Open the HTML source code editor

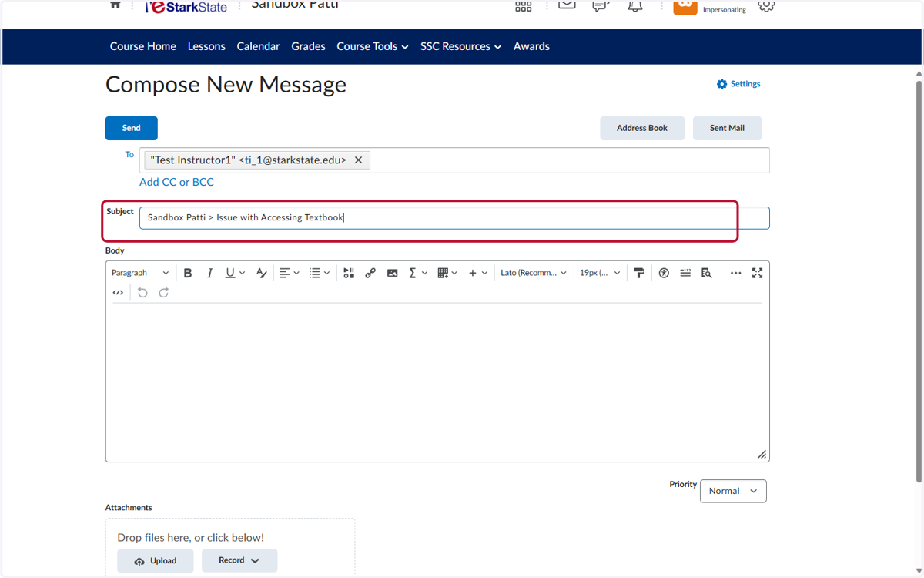coord(118,293)
